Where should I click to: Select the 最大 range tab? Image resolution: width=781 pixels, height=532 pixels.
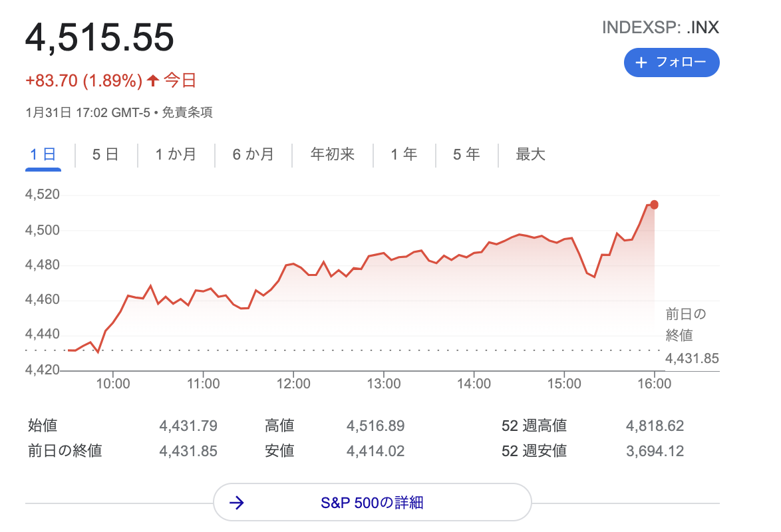530,154
